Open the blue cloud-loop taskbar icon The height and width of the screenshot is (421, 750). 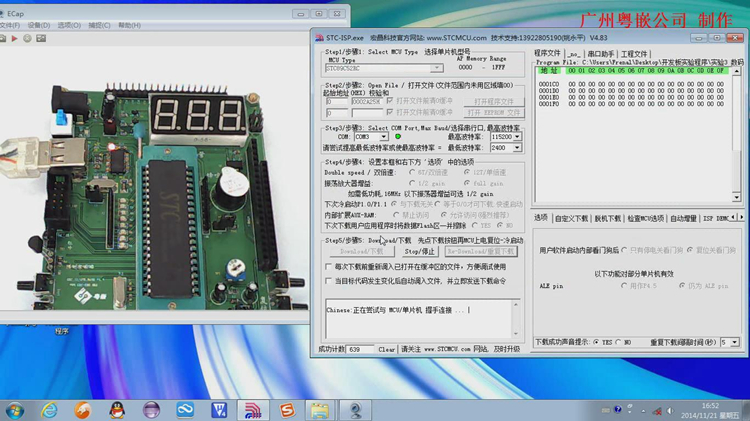[x=185, y=410]
